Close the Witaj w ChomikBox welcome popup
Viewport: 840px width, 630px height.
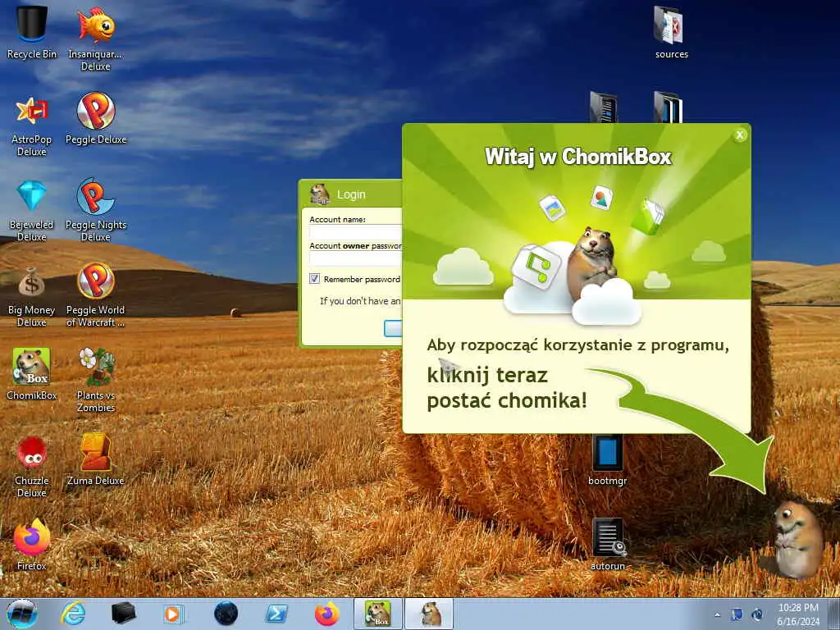pyautogui.click(x=740, y=135)
